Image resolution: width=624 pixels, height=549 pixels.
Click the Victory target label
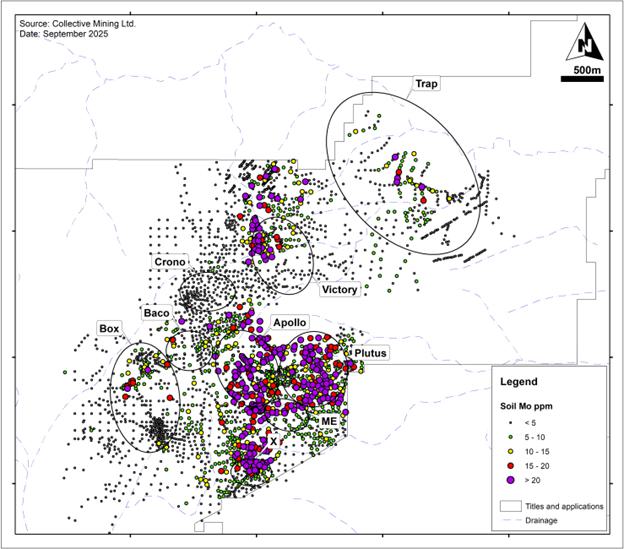[339, 290]
